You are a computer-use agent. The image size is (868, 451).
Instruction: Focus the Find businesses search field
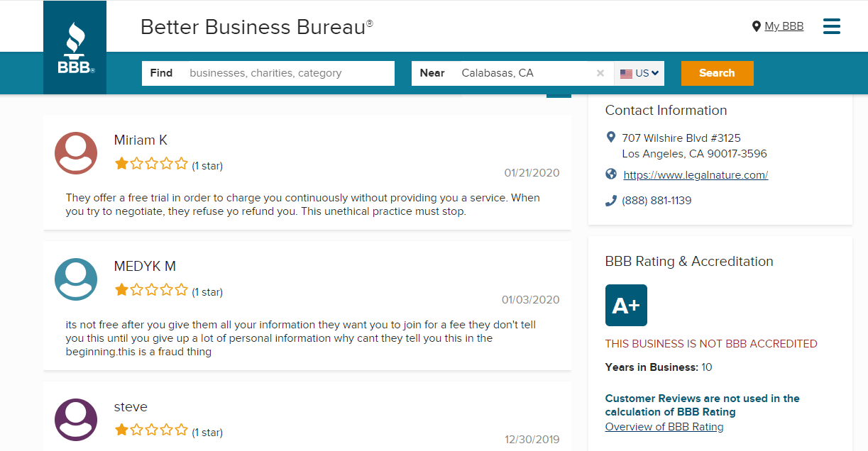[x=268, y=73]
